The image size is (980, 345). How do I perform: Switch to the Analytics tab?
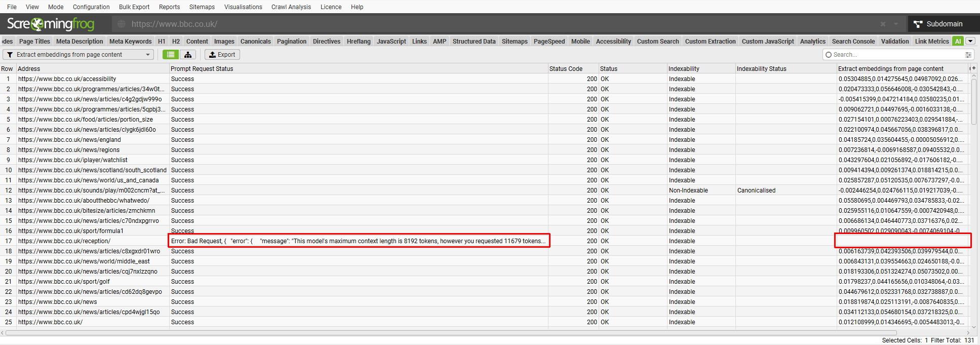(813, 42)
